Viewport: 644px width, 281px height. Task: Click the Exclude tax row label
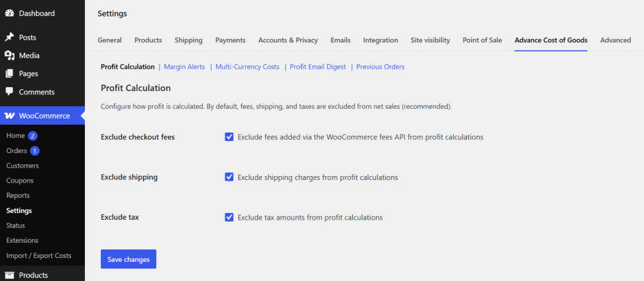pos(120,217)
